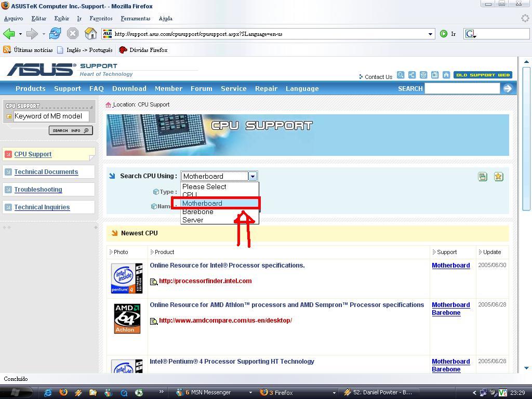Open the Dúvidas Firefox bookmark
Image resolution: width=532 pixels, height=399 pixels.
pos(143,50)
